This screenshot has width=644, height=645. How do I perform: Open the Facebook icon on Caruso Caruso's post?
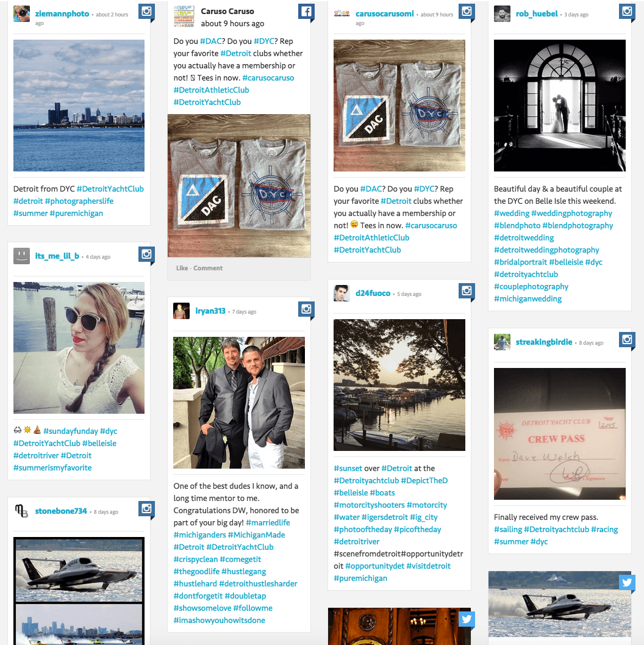[306, 11]
